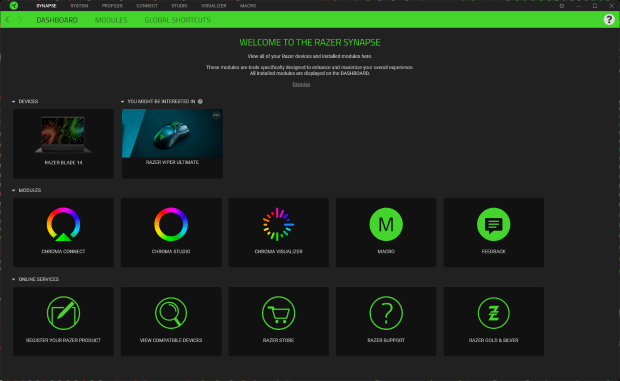This screenshot has height=381, width=620.
Task: Open the Macro module tile
Action: pos(386,232)
